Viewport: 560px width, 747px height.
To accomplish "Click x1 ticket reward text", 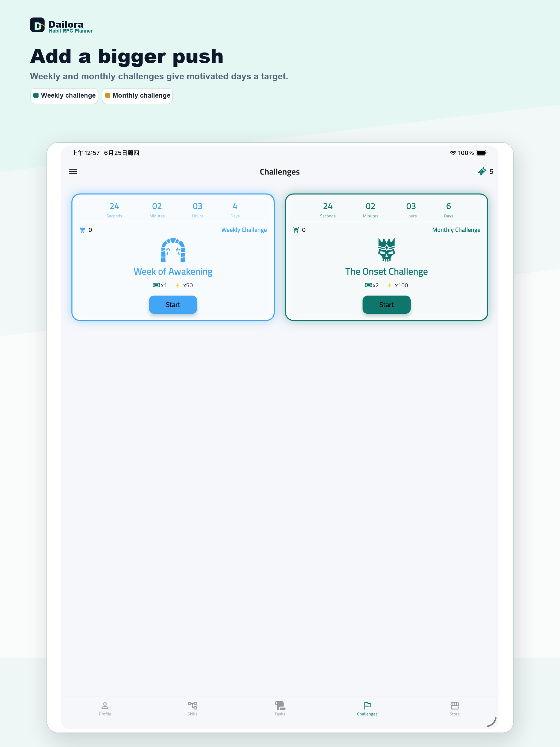I will click(x=164, y=285).
